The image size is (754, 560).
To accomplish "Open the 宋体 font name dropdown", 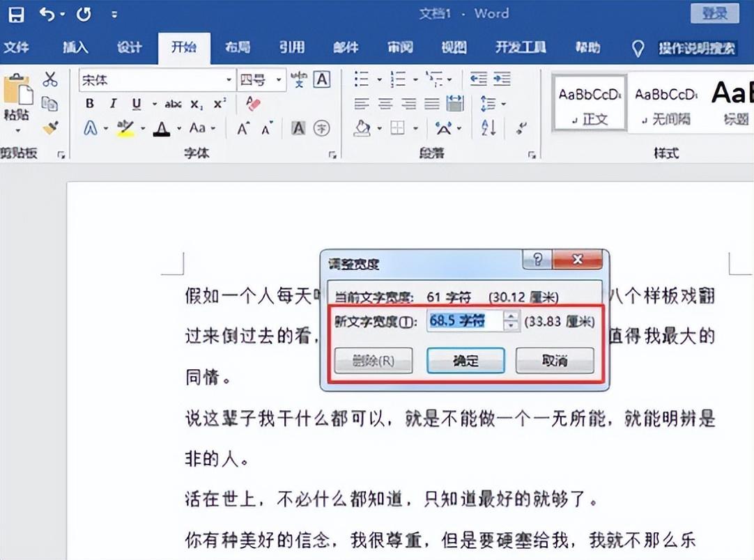I will (x=229, y=80).
